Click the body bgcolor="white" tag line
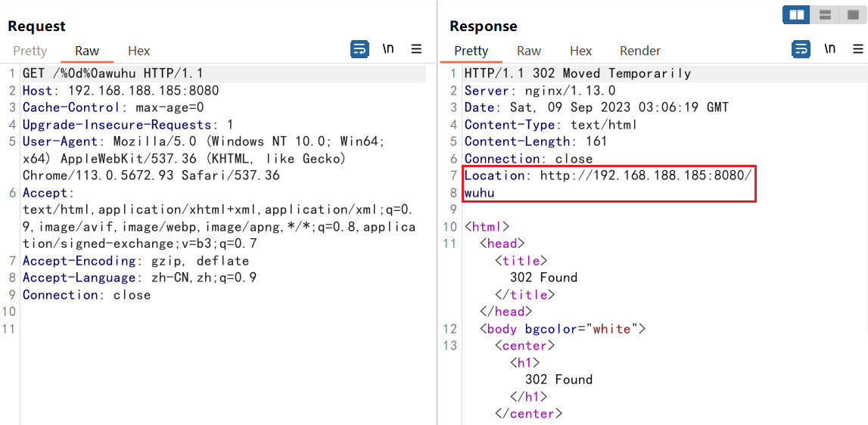The image size is (868, 425). click(x=562, y=329)
